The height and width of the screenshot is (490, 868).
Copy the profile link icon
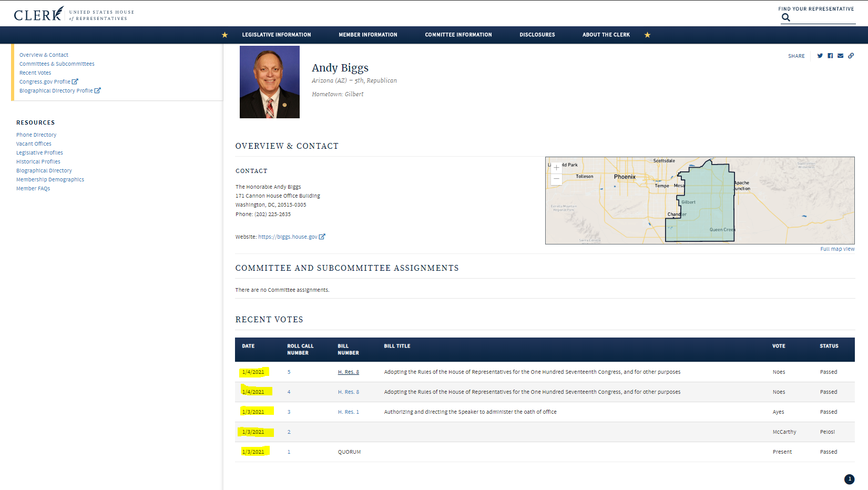(851, 56)
